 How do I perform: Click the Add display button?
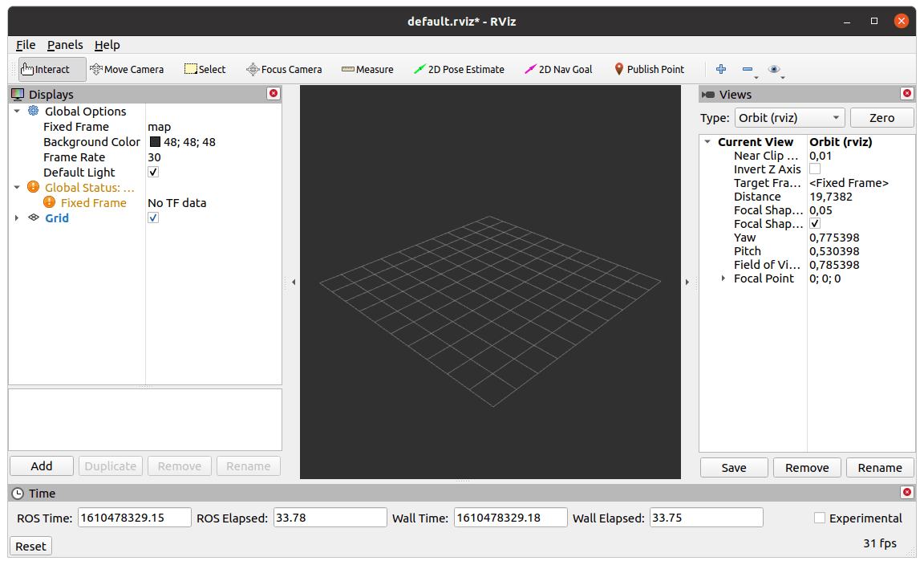pos(42,466)
